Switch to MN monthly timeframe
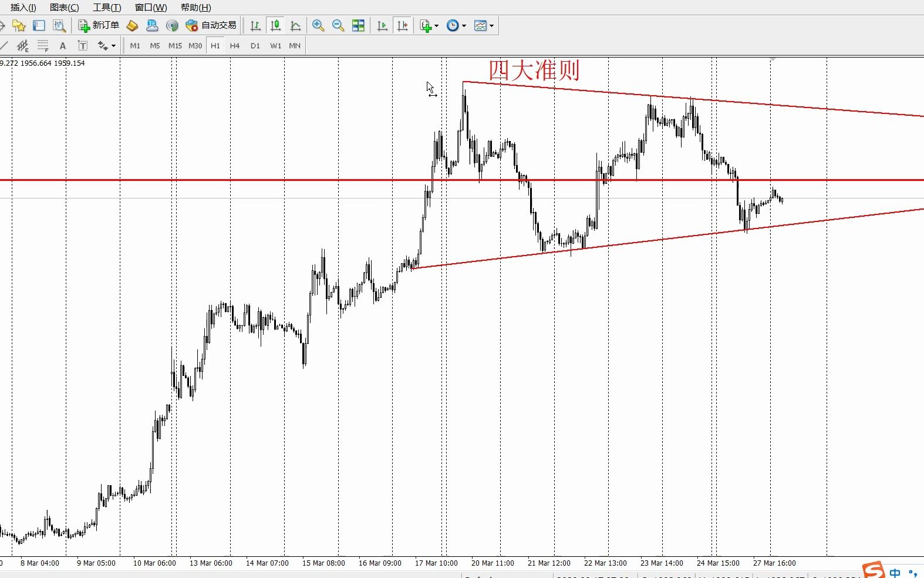 (295, 46)
